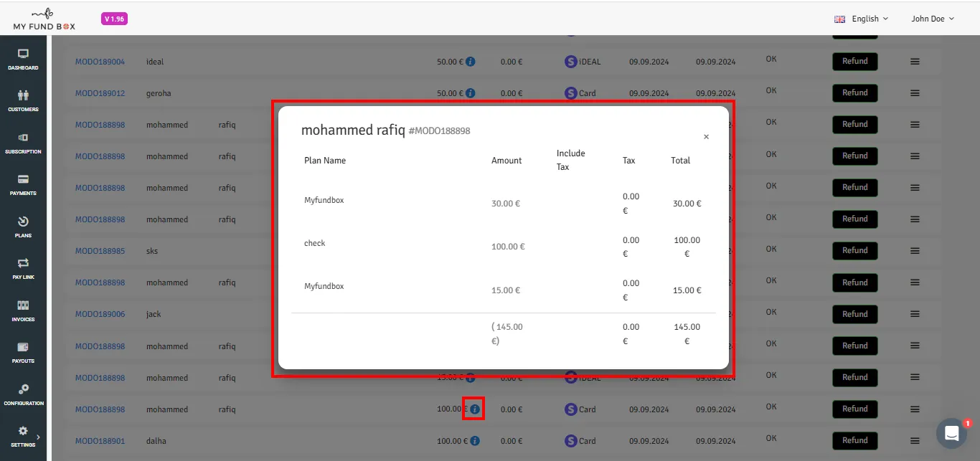The height and width of the screenshot is (461, 980).
Task: Expand the John Doe account menu
Action: click(x=933, y=19)
